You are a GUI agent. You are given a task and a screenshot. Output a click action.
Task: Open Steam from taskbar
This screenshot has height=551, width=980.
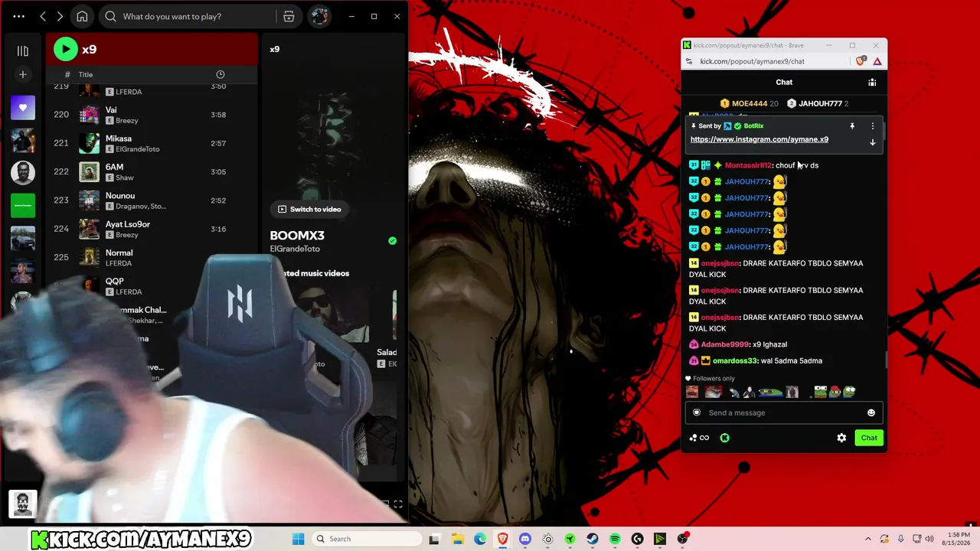(x=593, y=539)
